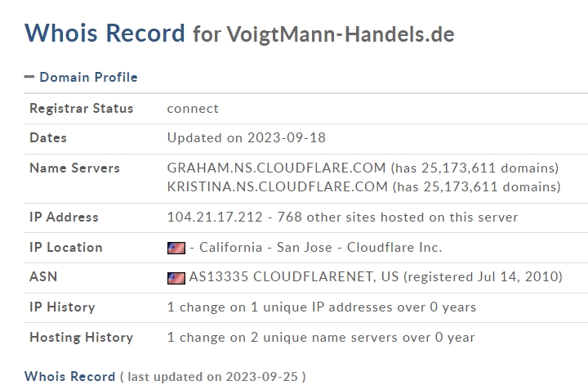
Task: Select the VoigtMann-Handels.de domain title
Action: (x=341, y=34)
